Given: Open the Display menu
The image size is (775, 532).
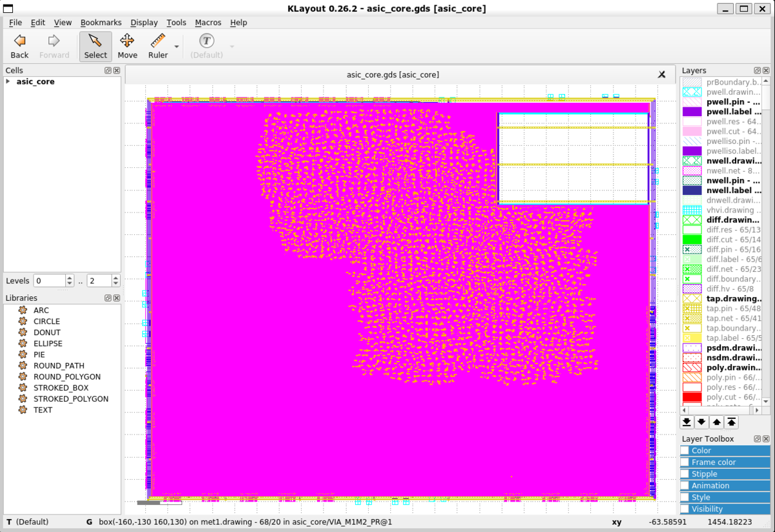Looking at the screenshot, I should tap(144, 22).
